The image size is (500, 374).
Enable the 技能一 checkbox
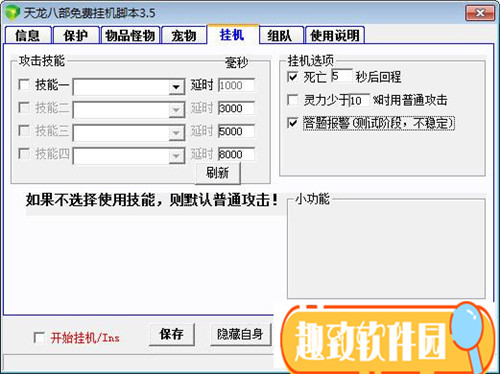[24, 85]
